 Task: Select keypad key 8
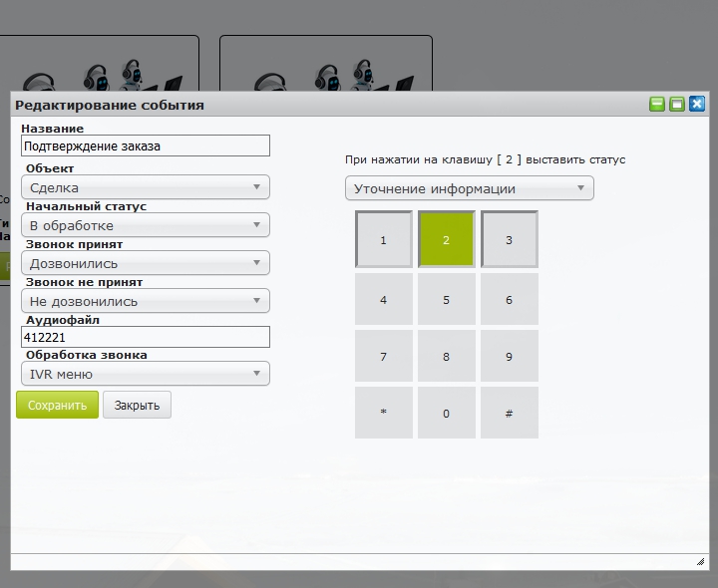pos(447,356)
